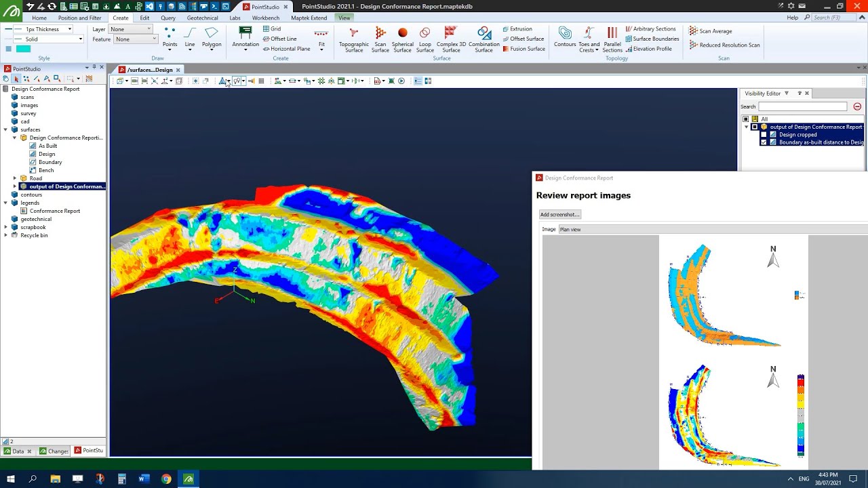The height and width of the screenshot is (488, 868).
Task: Open Windows Start menu
Action: [x=10, y=479]
